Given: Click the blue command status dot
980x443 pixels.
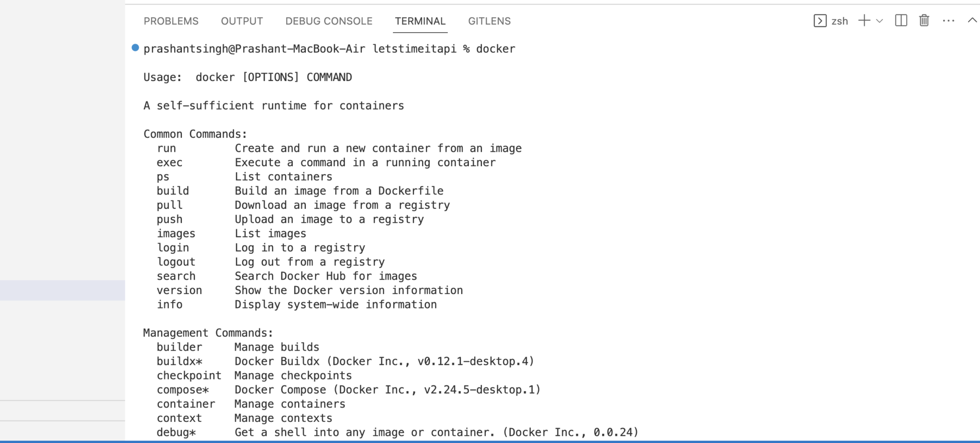Looking at the screenshot, I should [135, 47].
